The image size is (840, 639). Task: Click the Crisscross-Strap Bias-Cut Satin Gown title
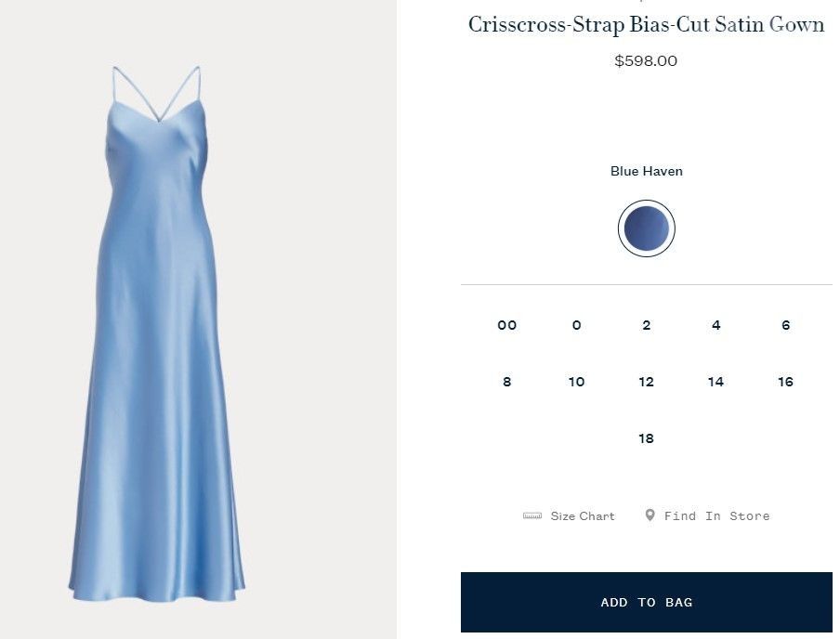[x=646, y=25]
